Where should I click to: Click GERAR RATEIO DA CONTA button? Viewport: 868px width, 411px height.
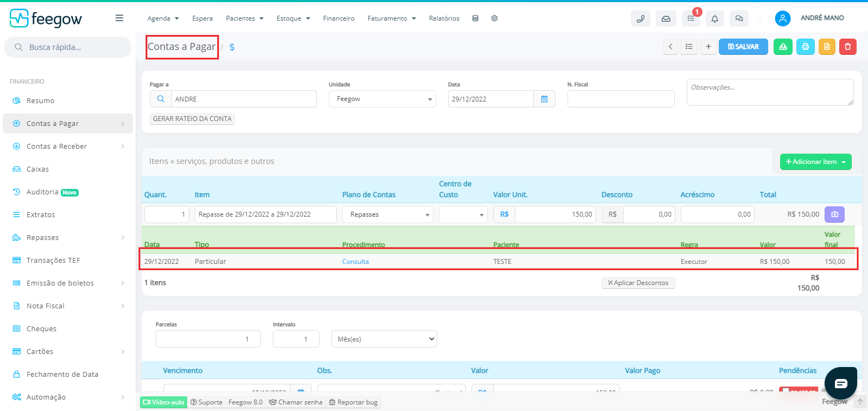[192, 119]
